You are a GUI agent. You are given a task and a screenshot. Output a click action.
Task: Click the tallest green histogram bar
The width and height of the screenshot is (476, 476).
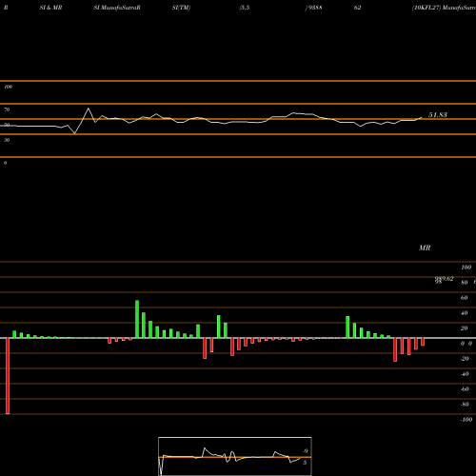pyautogui.click(x=137, y=319)
